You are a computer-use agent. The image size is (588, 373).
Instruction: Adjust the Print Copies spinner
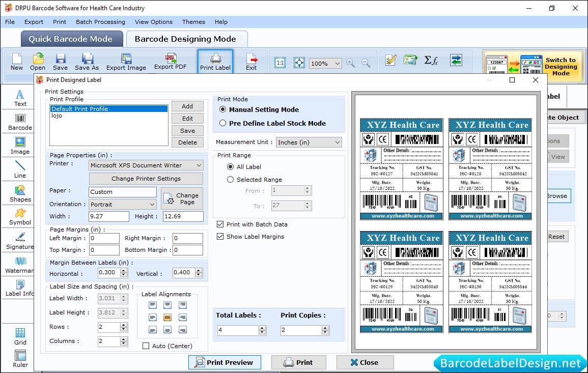coord(325,330)
